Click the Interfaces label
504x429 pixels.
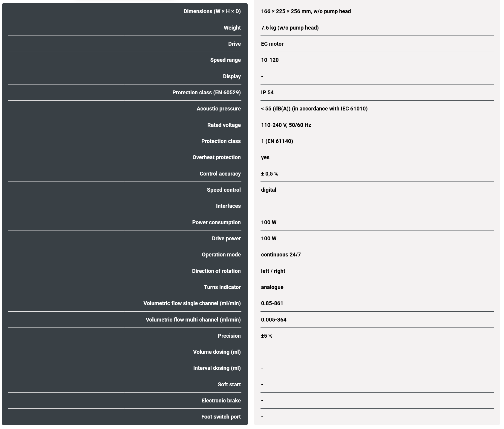(228, 206)
